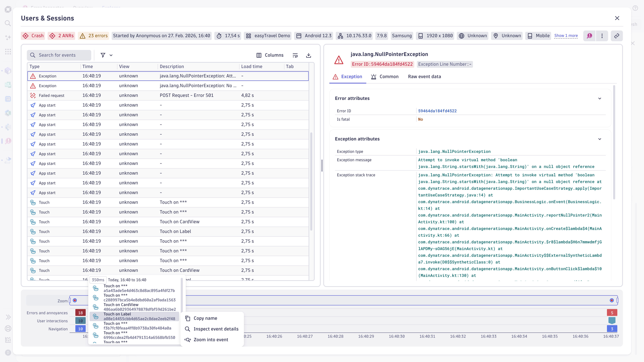Download the events table data
Image resolution: width=644 pixels, height=362 pixels.
(x=309, y=55)
